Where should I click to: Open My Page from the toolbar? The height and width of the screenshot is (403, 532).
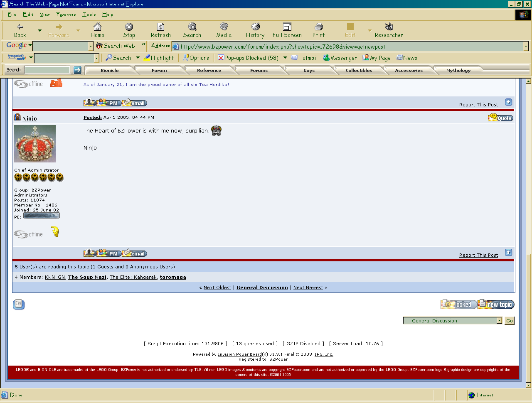[x=377, y=58]
